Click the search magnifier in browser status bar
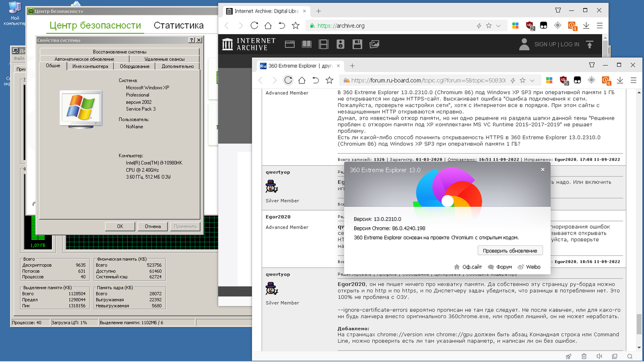The height and width of the screenshot is (362, 644). [629, 356]
